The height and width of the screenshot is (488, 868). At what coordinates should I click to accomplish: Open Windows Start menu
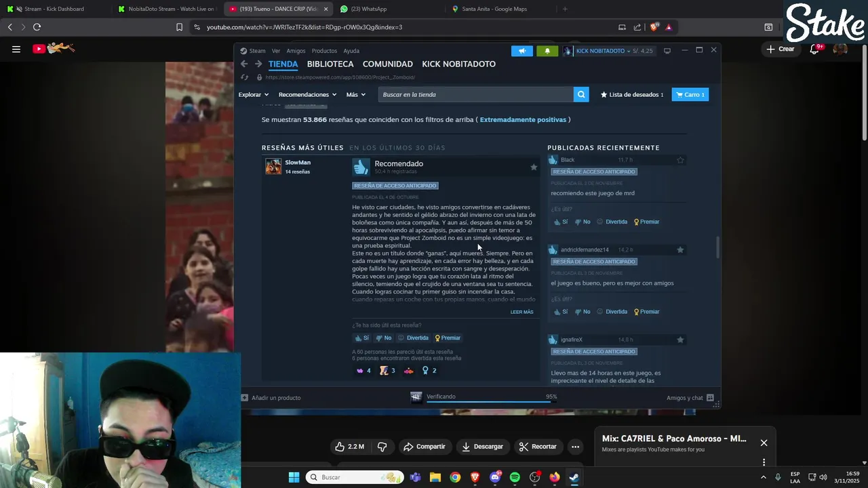point(294,477)
